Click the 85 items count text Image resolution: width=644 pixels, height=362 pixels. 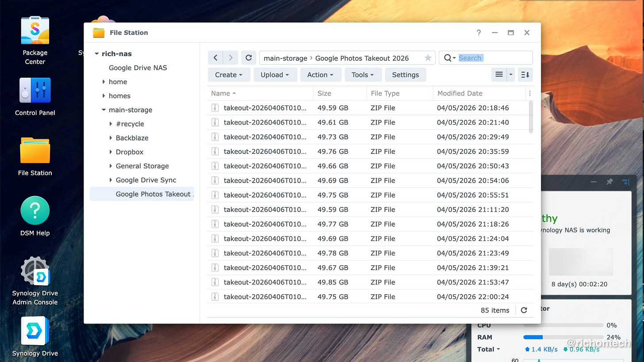point(495,310)
